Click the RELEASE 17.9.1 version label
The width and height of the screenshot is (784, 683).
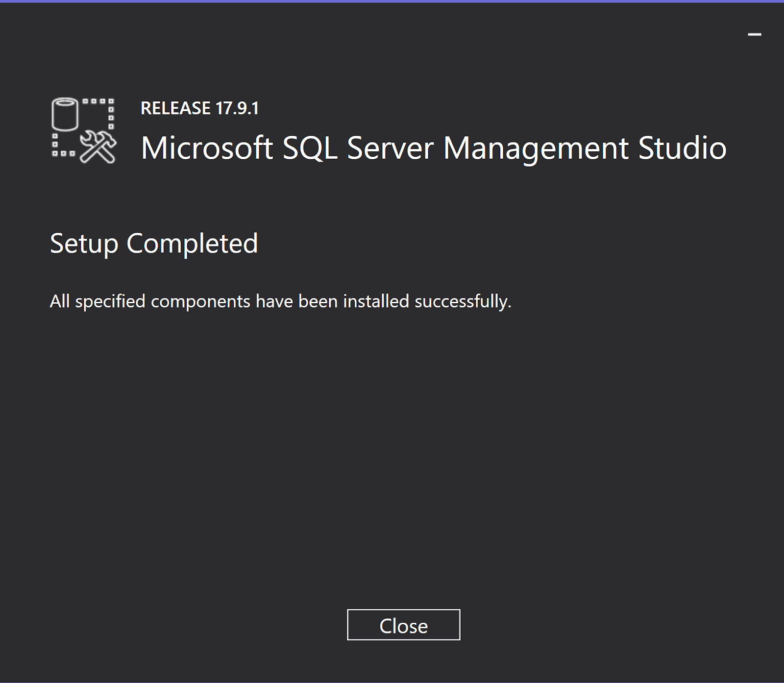pos(199,108)
